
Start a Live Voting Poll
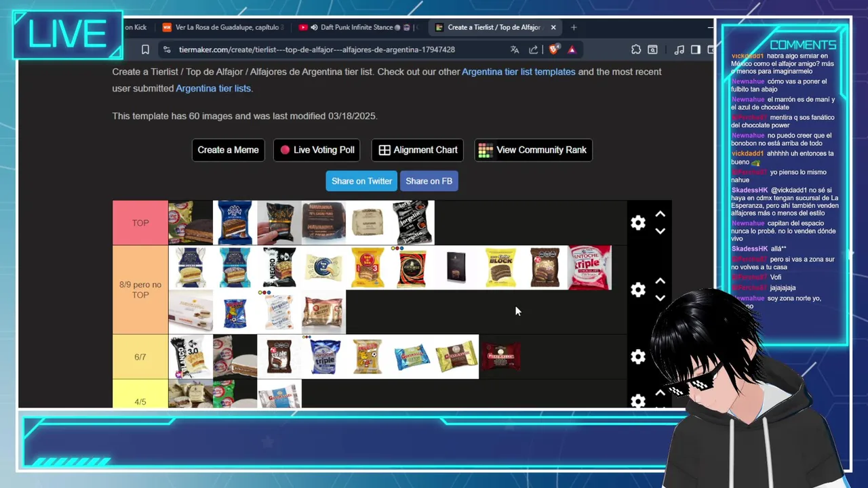click(317, 150)
